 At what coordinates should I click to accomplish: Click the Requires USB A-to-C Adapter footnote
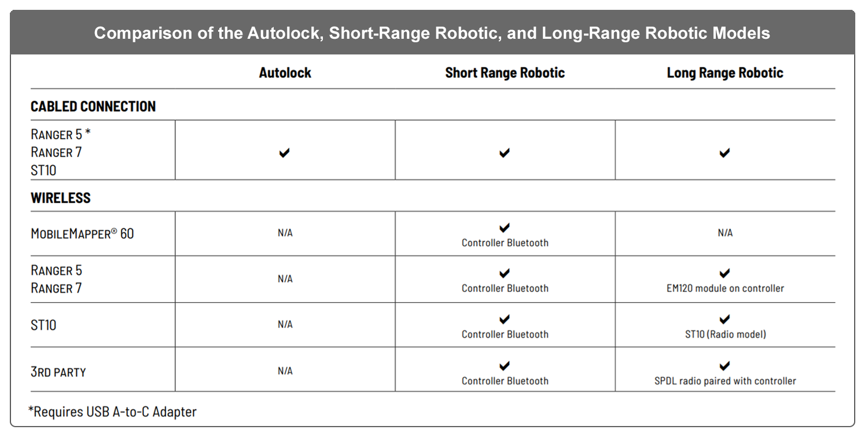(x=113, y=412)
